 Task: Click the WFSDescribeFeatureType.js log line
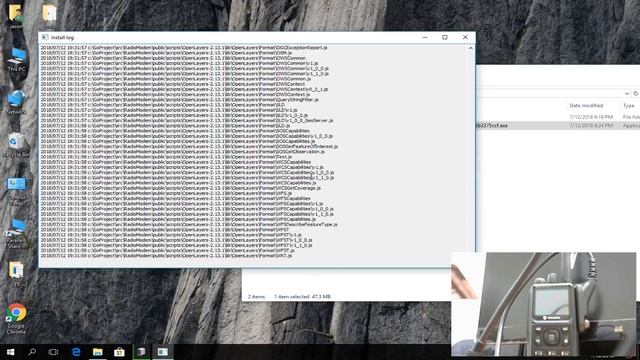(189, 224)
